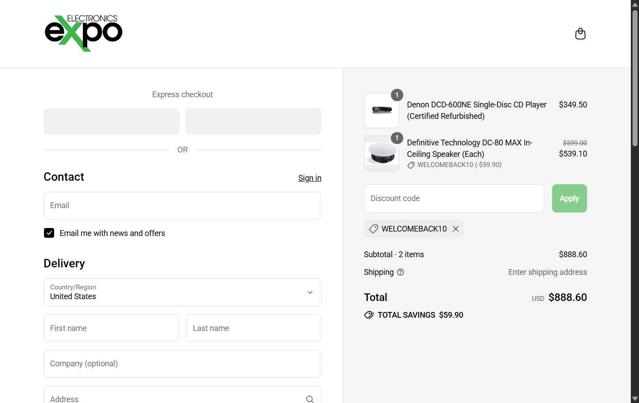
Task: Click the Definitive Technology DC-80 product name
Action: click(x=469, y=148)
